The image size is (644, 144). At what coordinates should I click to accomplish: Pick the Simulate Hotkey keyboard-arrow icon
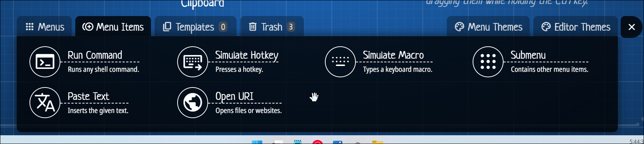click(x=192, y=62)
